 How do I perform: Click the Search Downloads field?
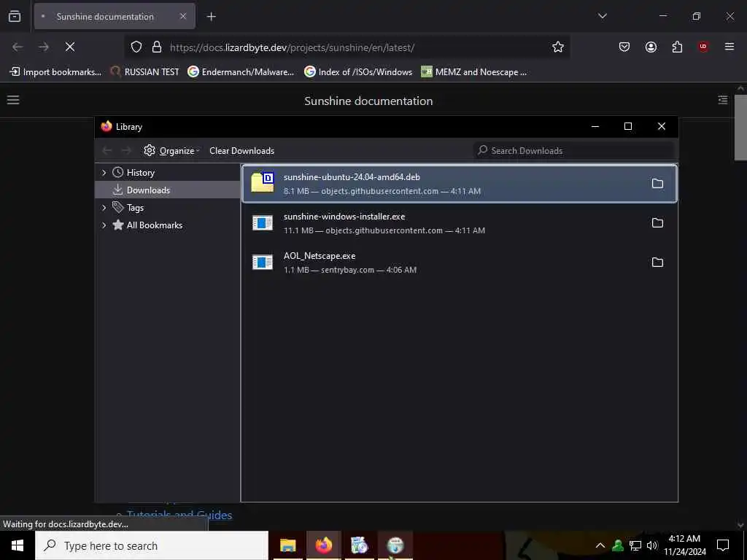pos(573,150)
